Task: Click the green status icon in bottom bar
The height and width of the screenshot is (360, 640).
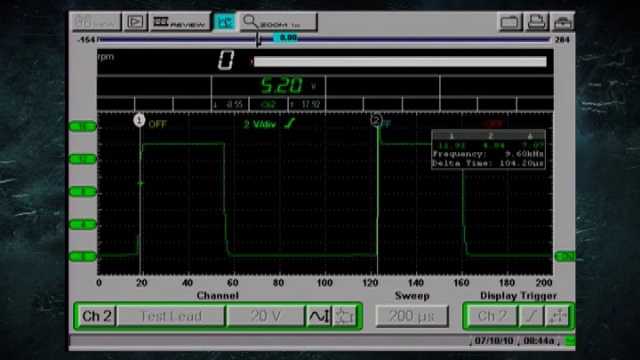Action: pos(570,341)
